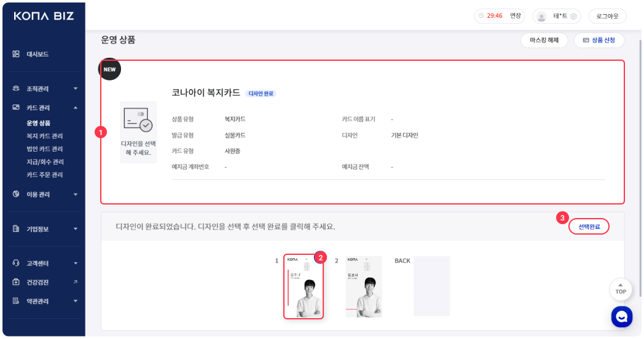Expand the 이용 관리 menu arrow
The image size is (644, 339).
click(76, 195)
